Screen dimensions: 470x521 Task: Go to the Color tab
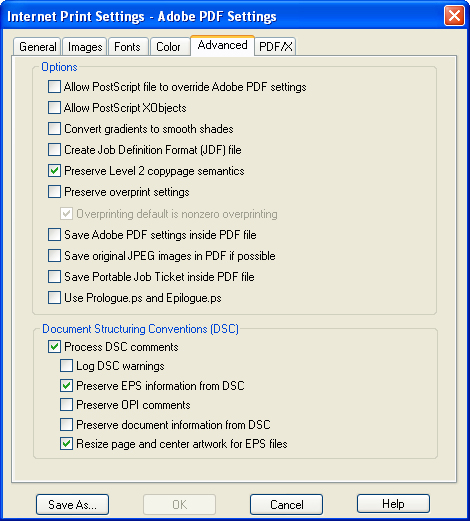(x=169, y=47)
